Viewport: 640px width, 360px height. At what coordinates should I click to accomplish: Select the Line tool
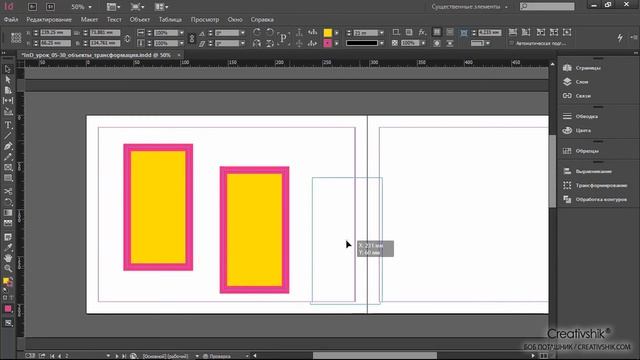[x=8, y=136]
